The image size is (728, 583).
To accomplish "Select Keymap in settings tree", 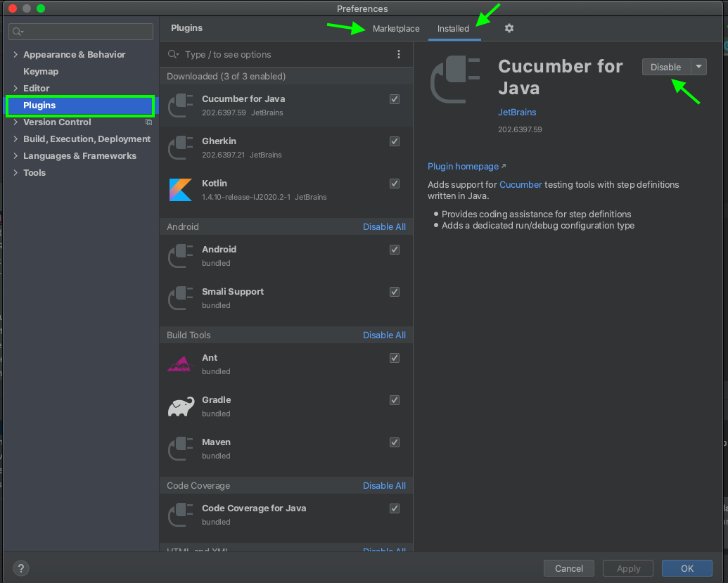I will pos(41,72).
